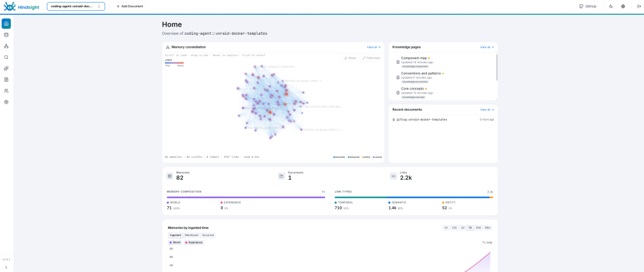This screenshot has height=272, width=644.
Task: Click the purple memory composition bar
Action: click(x=245, y=197)
